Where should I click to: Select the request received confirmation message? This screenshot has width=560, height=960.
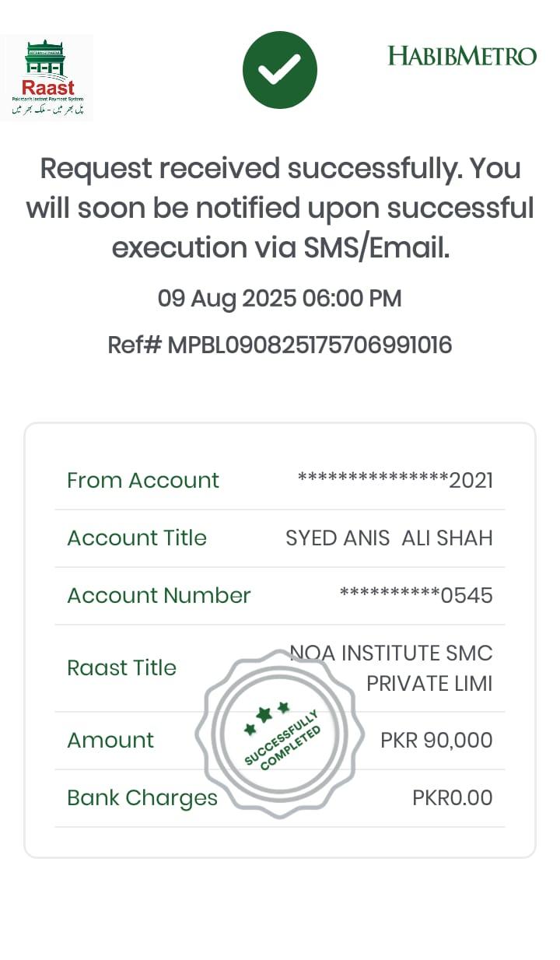point(280,208)
